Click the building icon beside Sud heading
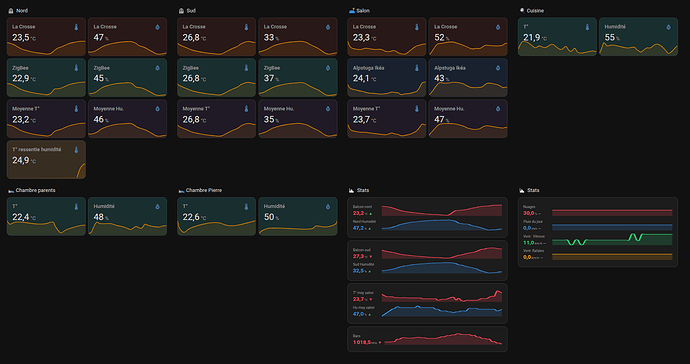 coord(181,11)
